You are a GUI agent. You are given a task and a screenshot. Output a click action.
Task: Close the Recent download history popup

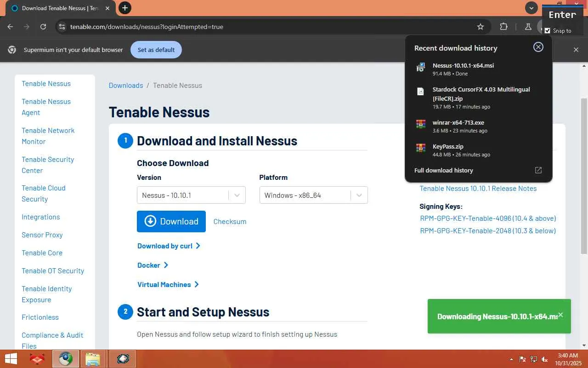[538, 47]
